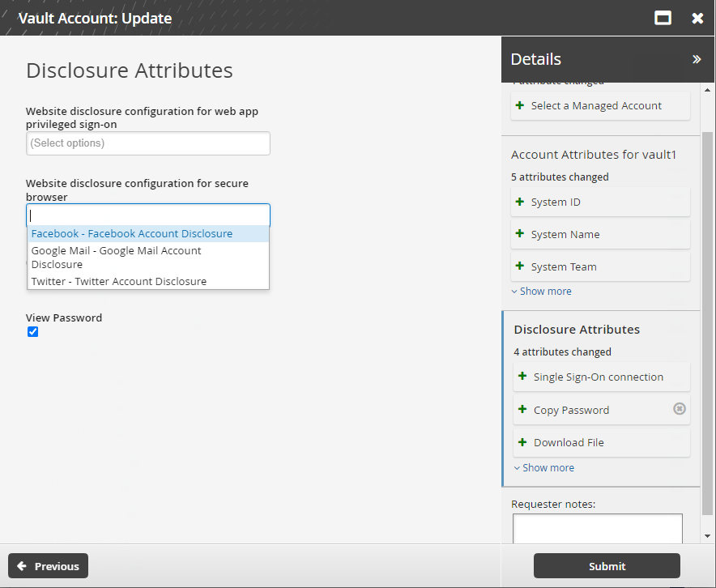Viewport: 716px width, 588px height.
Task: Click the plus icon beside Single Sign-On connection
Action: [522, 377]
